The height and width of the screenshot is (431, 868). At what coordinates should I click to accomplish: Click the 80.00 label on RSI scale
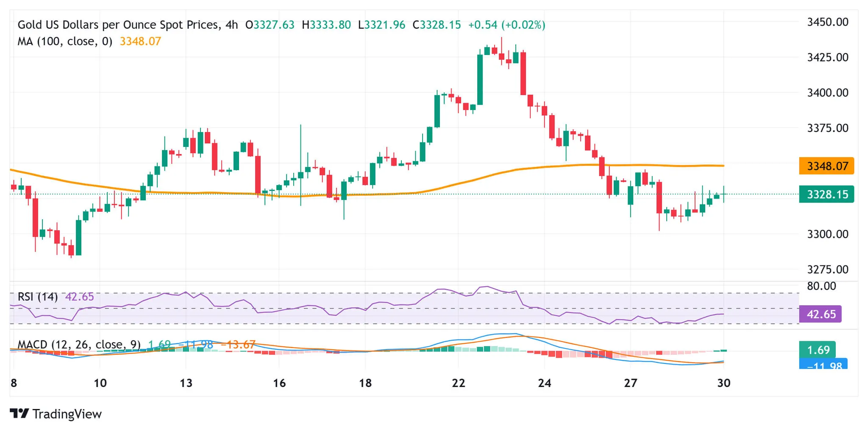click(821, 286)
